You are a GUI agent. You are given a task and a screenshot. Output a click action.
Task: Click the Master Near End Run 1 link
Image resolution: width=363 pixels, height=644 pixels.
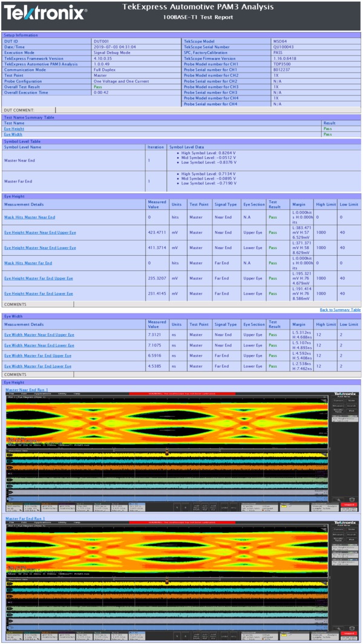coord(27,390)
